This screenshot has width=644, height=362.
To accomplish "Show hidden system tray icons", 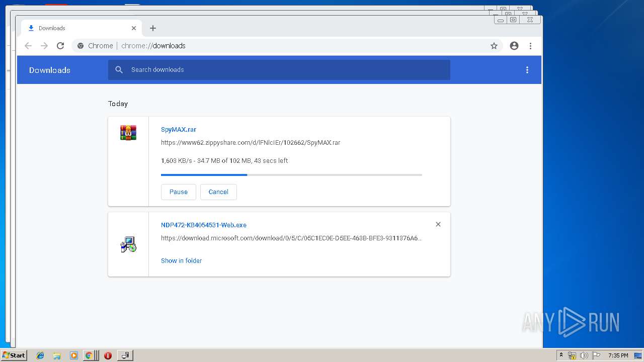I will point(561,355).
